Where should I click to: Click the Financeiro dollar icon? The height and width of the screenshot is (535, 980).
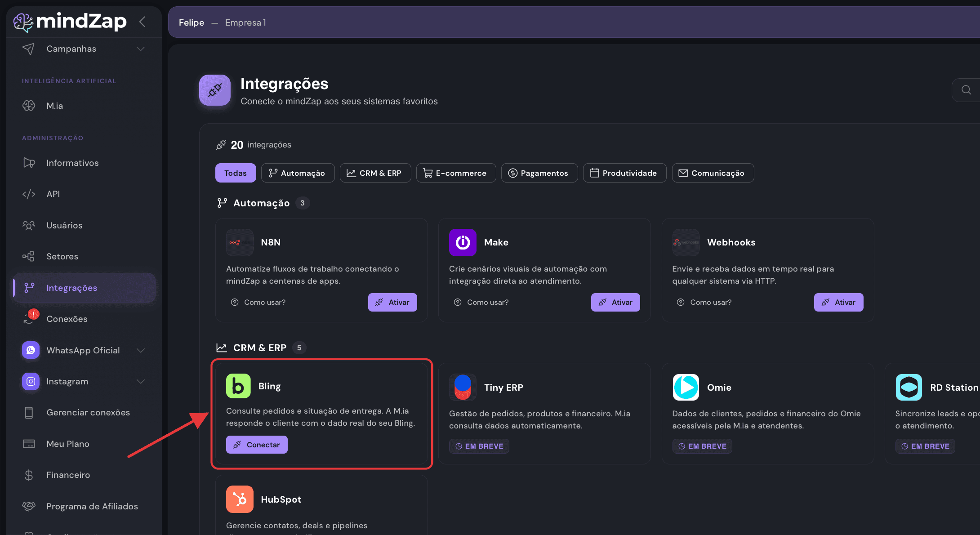[x=29, y=475]
